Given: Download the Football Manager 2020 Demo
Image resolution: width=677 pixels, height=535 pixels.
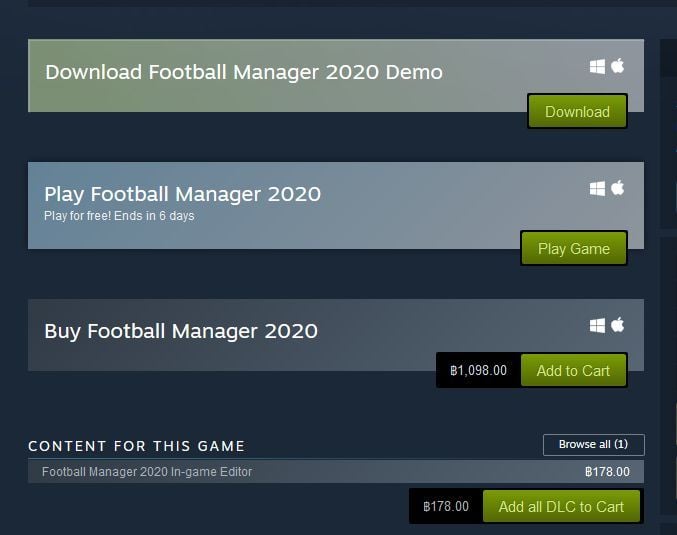Looking at the screenshot, I should tap(577, 111).
